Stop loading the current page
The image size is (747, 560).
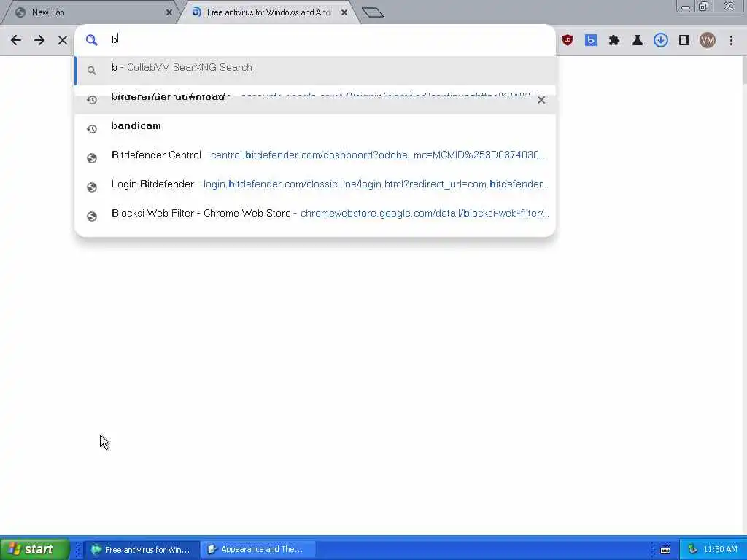click(x=63, y=40)
